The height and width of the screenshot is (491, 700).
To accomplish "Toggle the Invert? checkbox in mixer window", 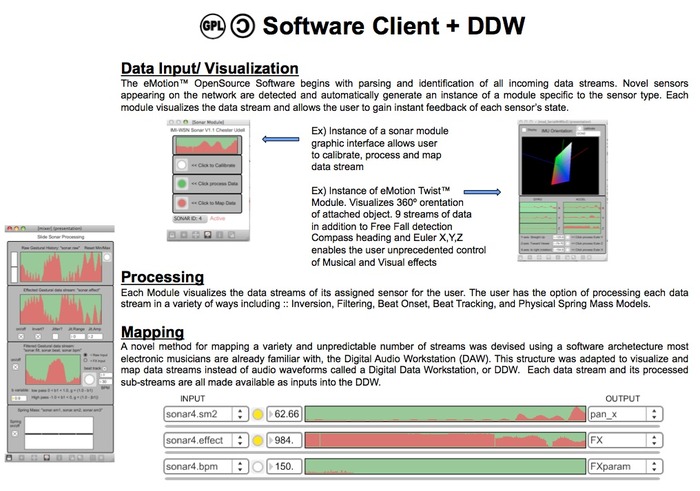I will click(x=38, y=337).
